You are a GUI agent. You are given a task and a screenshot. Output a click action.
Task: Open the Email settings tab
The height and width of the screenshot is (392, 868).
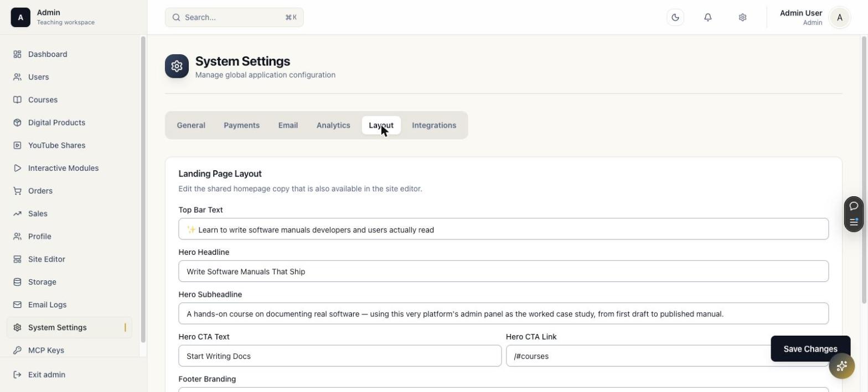288,125
